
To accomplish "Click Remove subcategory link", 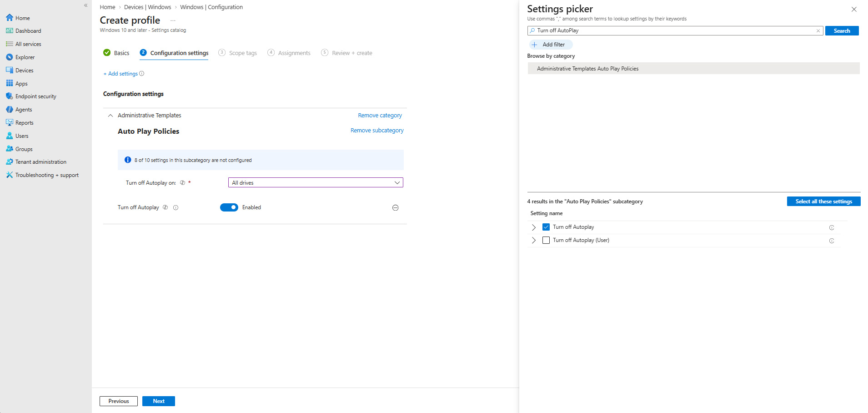I will [x=377, y=131].
